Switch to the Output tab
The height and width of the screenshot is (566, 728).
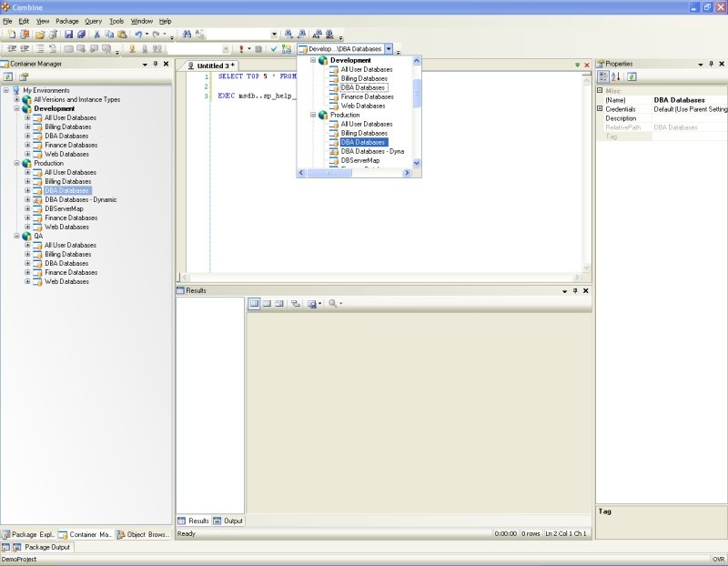(227, 521)
